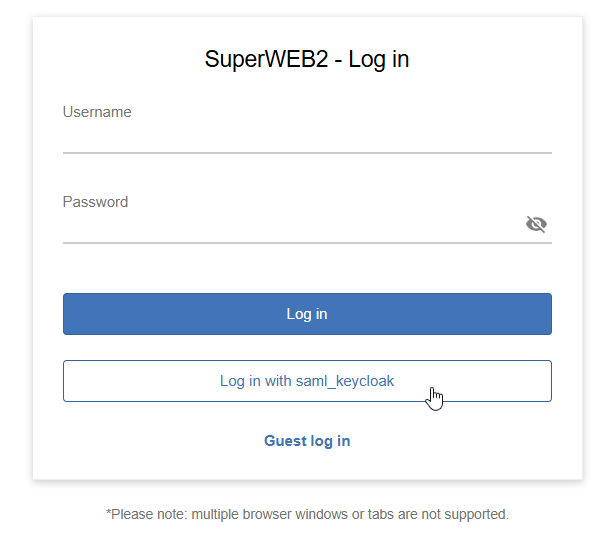Show the hidden password characters
The height and width of the screenshot is (543, 605).
coord(536,224)
